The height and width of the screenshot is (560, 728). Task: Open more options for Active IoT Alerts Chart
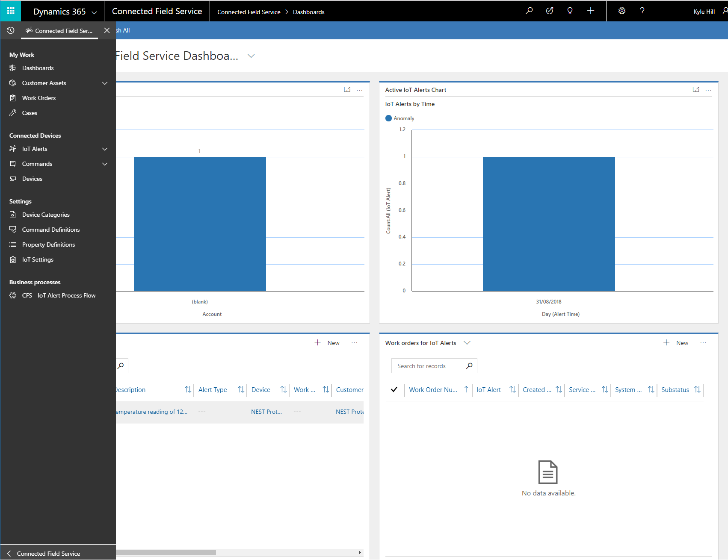coord(708,90)
